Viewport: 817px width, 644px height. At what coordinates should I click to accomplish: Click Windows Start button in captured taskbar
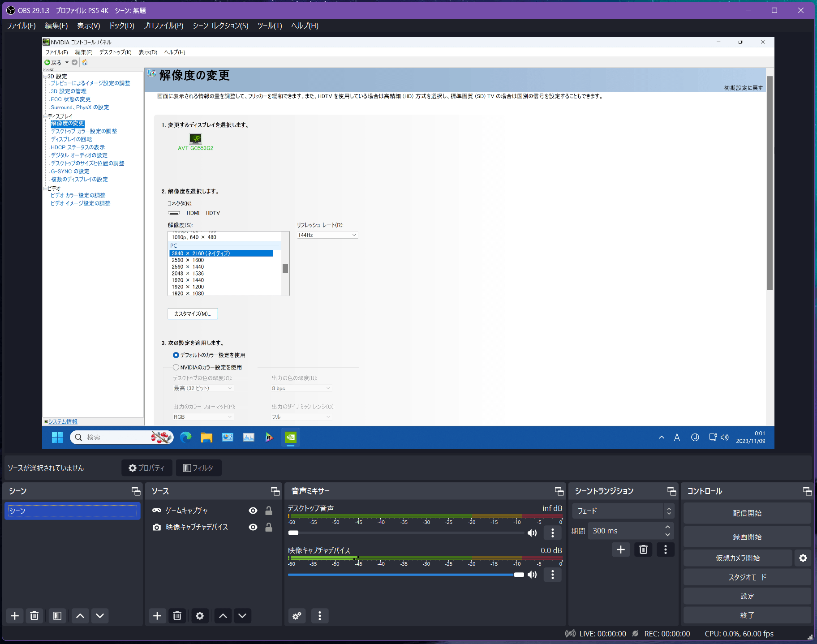tap(57, 438)
